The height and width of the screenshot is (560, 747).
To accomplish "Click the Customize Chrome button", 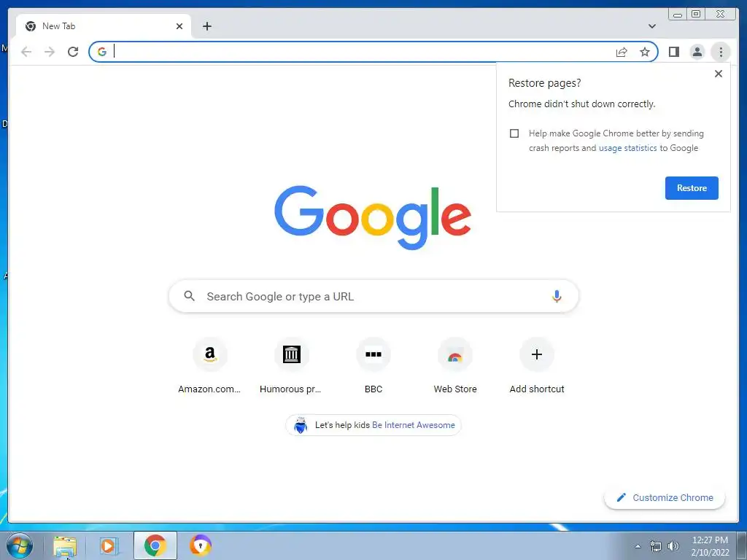I will pos(665,498).
